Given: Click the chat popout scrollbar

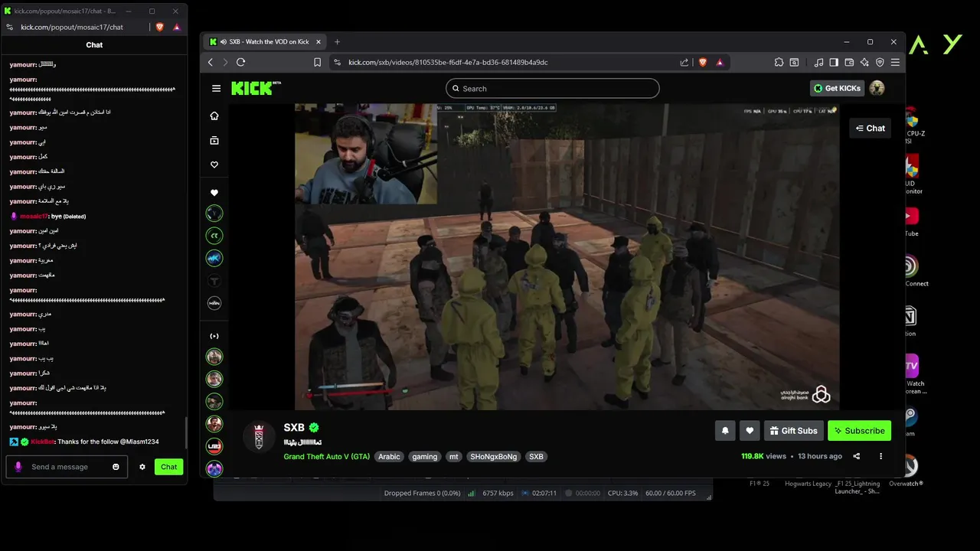Looking at the screenshot, I should (186, 433).
